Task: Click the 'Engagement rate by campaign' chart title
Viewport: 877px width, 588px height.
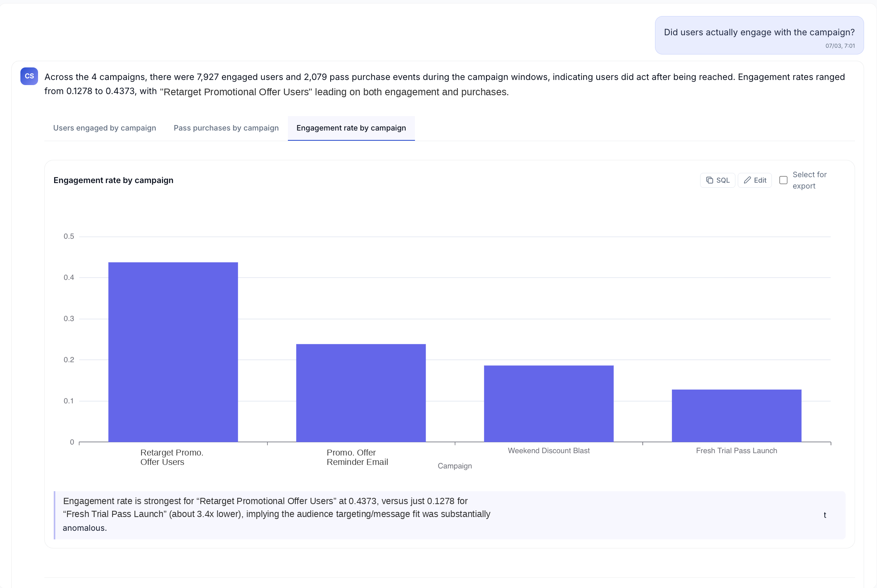Action: (x=113, y=180)
